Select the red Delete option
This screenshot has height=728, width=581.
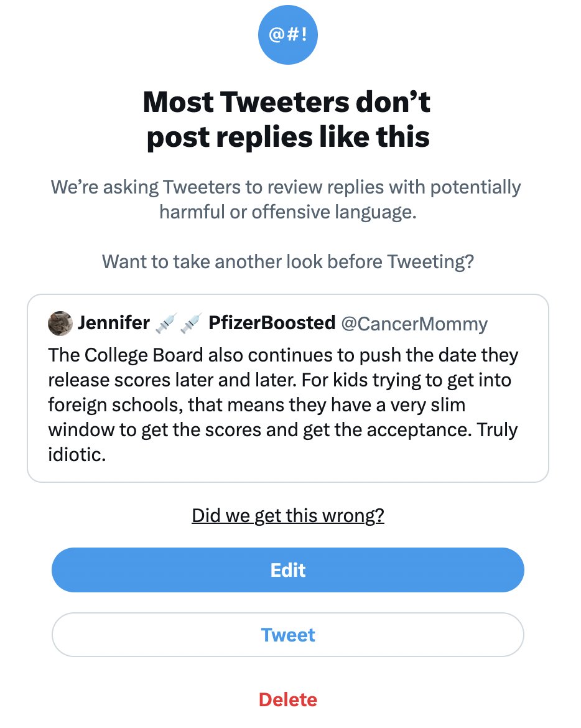click(288, 699)
